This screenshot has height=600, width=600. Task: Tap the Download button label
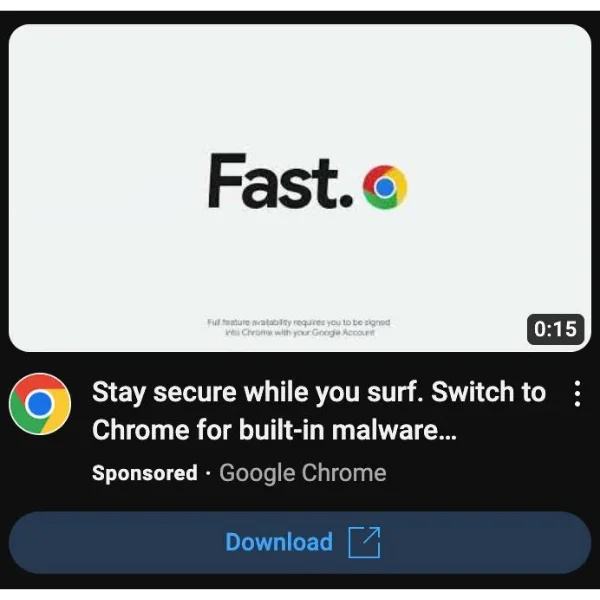pos(279,542)
